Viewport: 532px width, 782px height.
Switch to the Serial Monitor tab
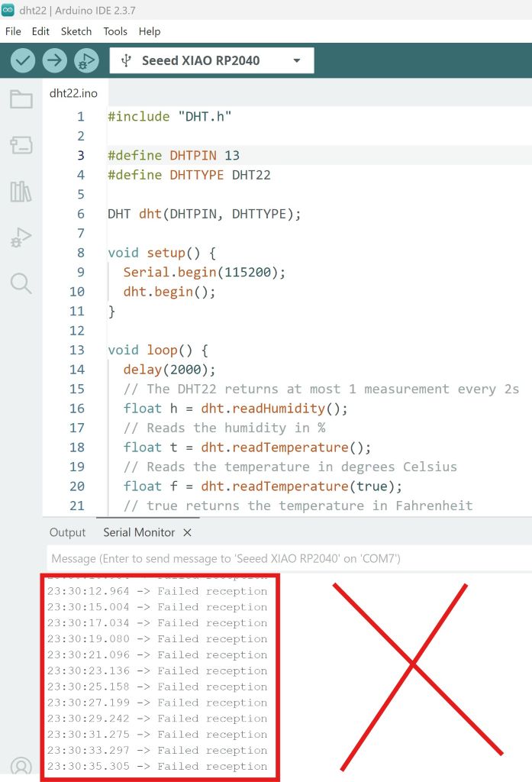point(139,532)
